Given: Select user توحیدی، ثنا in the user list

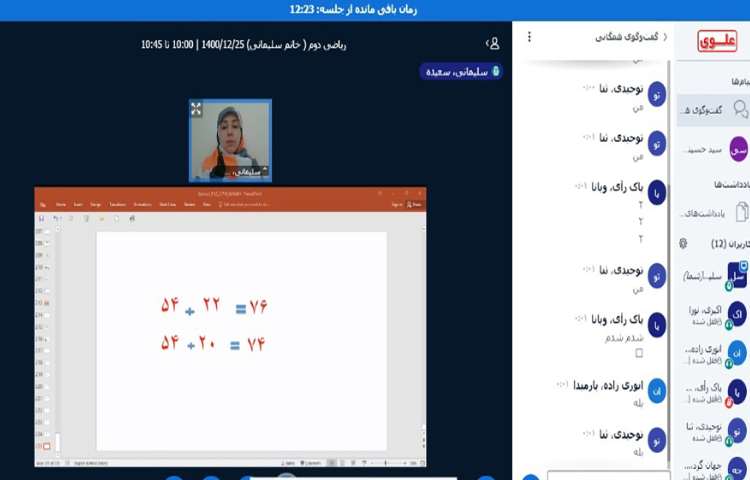Looking at the screenshot, I should tap(715, 431).
